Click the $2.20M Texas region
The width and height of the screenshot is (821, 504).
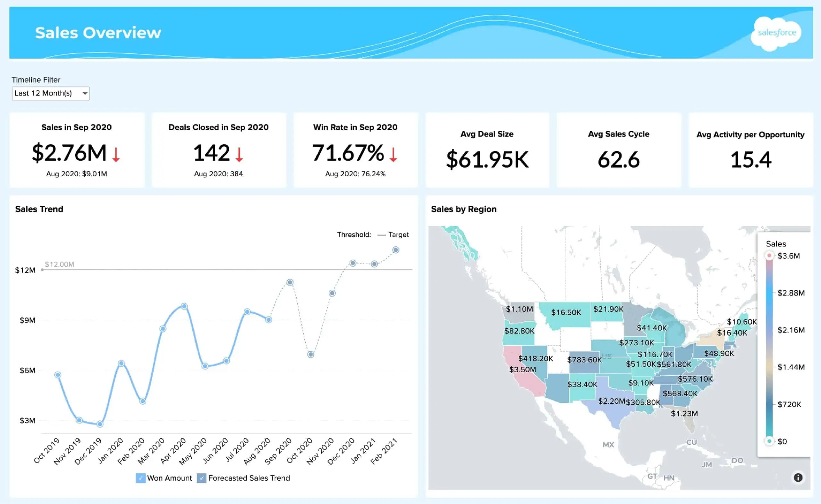click(x=611, y=401)
